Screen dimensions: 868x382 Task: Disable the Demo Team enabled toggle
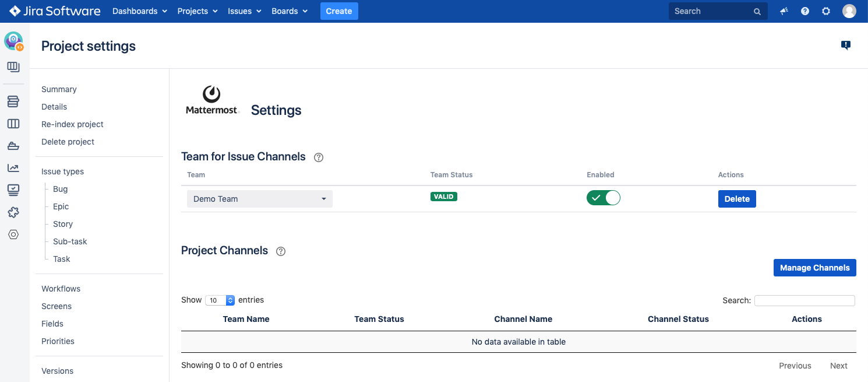604,198
